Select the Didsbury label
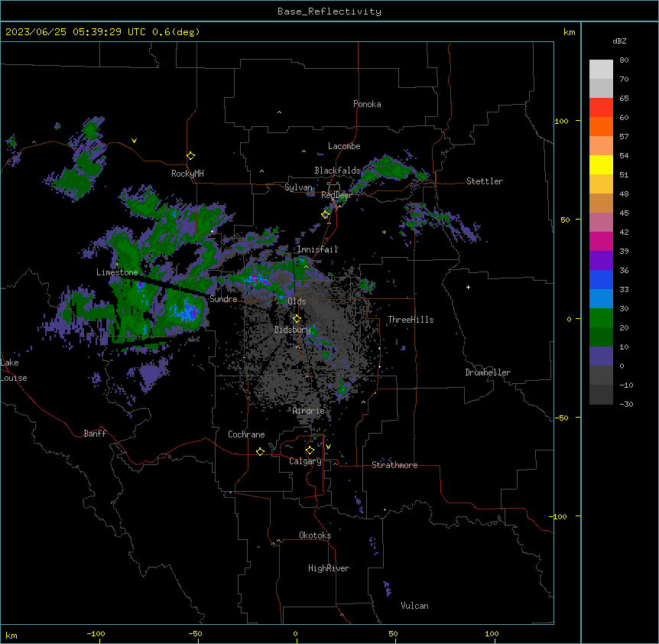Viewport: 659px width, 644px height. click(293, 330)
